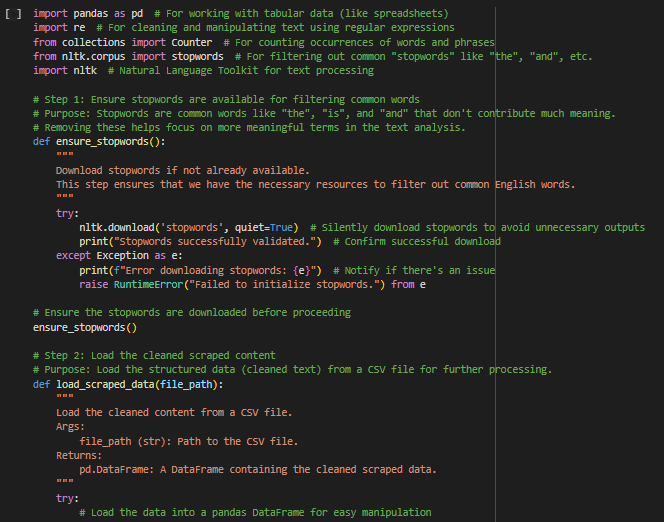Image resolution: width=664 pixels, height=522 pixels.
Task: Click the 'Counter' import name
Action: [191, 42]
